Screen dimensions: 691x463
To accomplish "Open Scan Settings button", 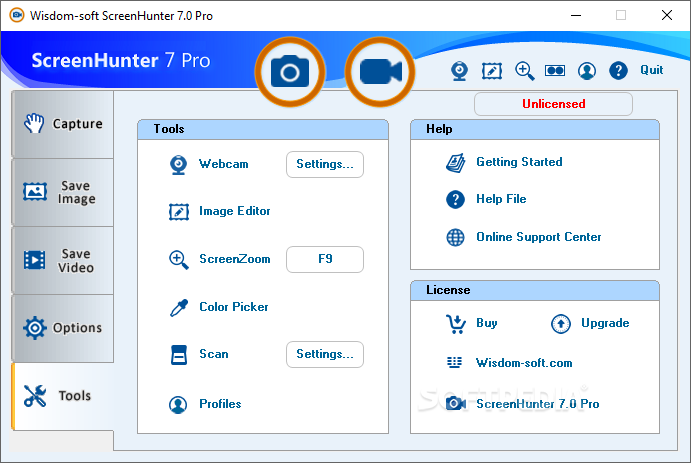I will coord(325,354).
